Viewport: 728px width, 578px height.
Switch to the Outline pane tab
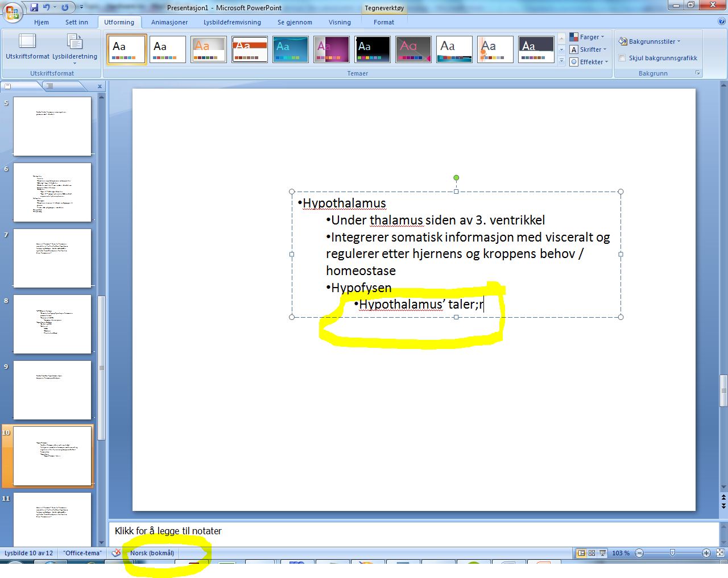tap(63, 86)
